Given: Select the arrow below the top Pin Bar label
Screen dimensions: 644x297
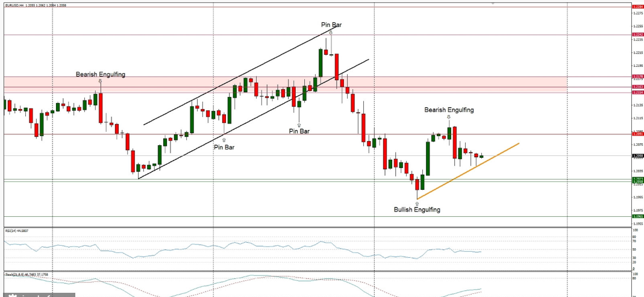Looking at the screenshot, I should point(331,31).
